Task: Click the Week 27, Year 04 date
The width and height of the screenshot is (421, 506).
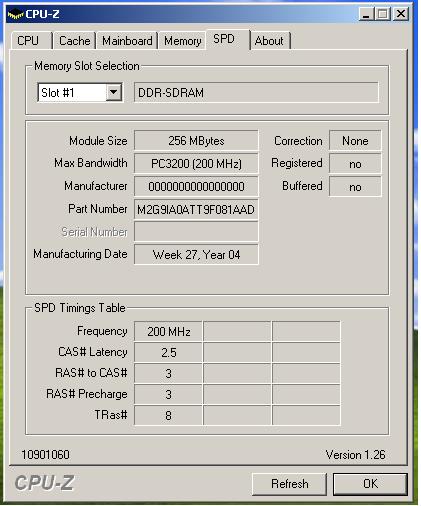Action: [x=196, y=255]
